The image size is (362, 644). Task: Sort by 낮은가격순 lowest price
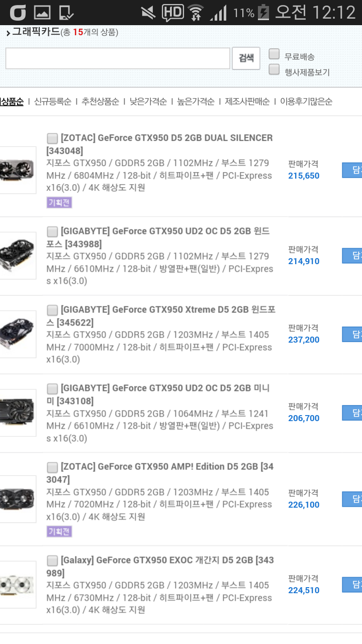(148, 102)
